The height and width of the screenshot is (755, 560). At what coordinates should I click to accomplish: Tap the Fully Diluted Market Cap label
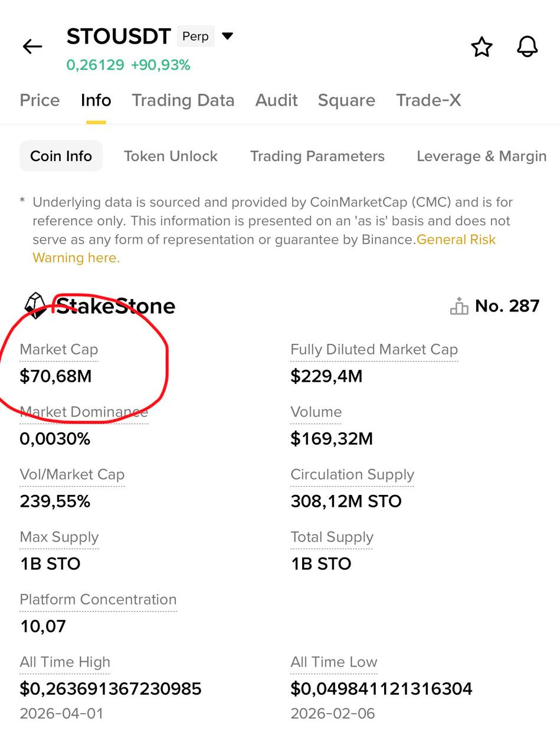(x=374, y=350)
